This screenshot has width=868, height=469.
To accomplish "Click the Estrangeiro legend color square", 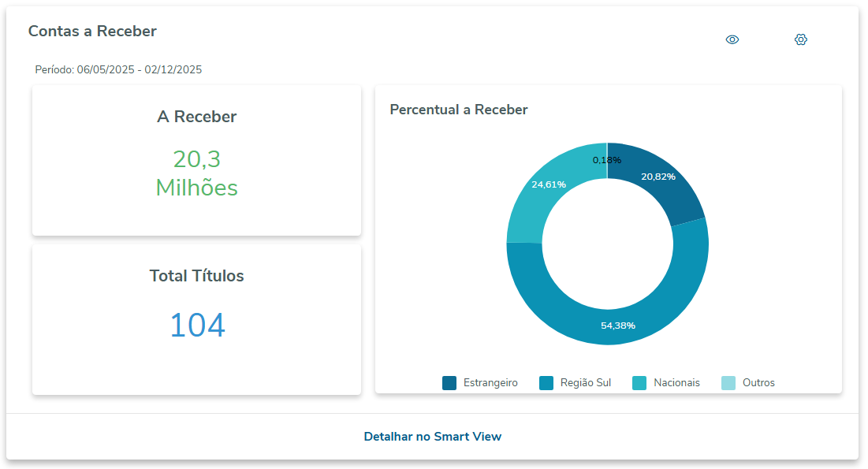I will click(x=449, y=383).
